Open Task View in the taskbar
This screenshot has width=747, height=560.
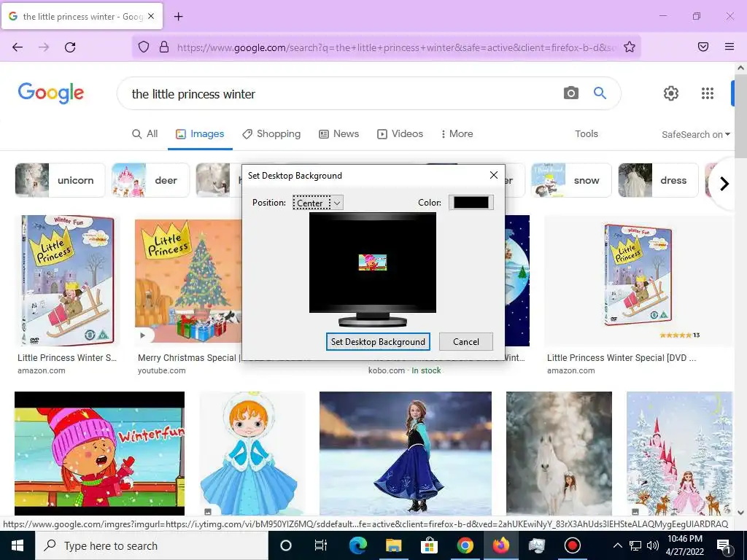(321, 545)
